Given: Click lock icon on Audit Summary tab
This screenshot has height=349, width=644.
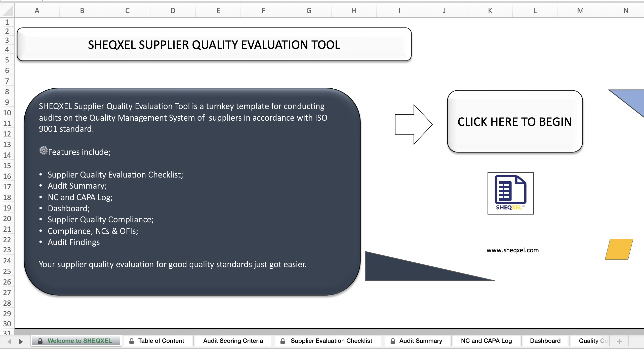Looking at the screenshot, I should click(393, 341).
